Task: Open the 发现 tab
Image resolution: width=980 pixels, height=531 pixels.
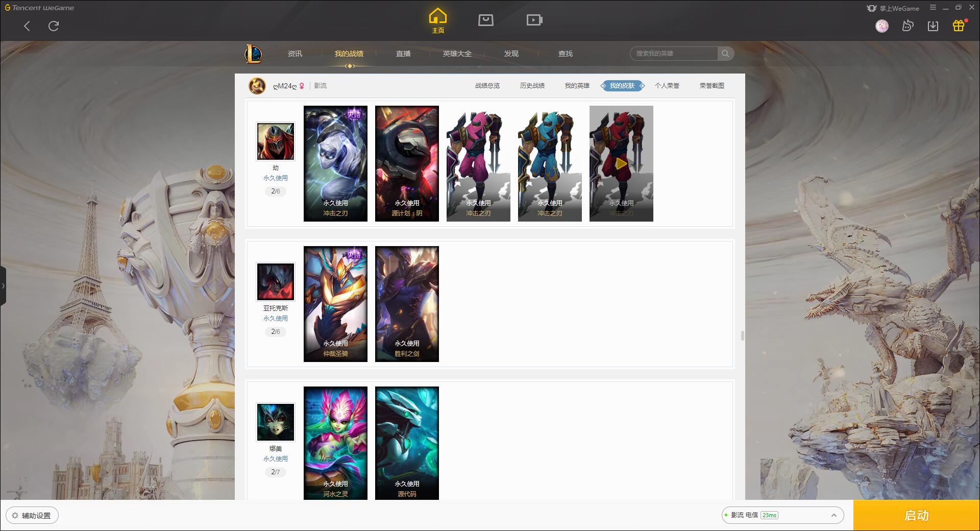Action: click(511, 54)
